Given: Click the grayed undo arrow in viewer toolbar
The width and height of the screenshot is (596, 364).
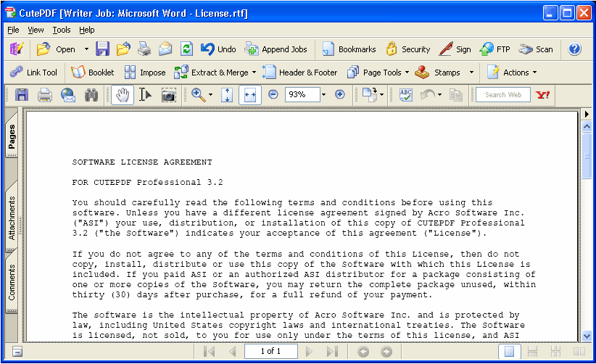Looking at the screenshot, I should (x=429, y=94).
